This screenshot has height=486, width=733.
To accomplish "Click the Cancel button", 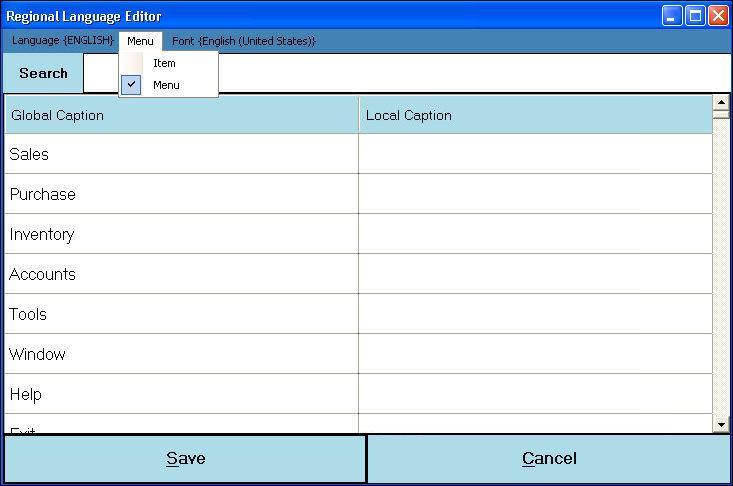I will point(549,459).
